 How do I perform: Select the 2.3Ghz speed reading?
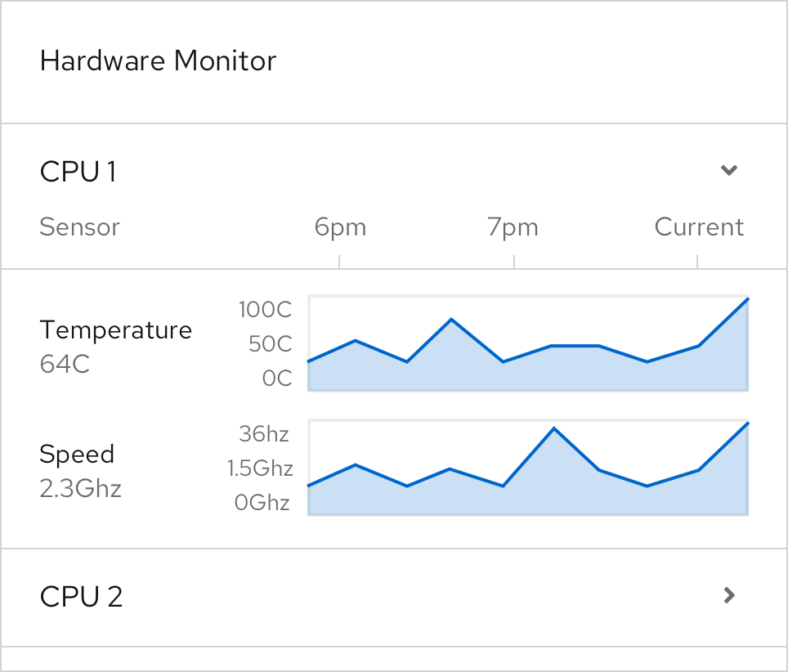pyautogui.click(x=81, y=488)
